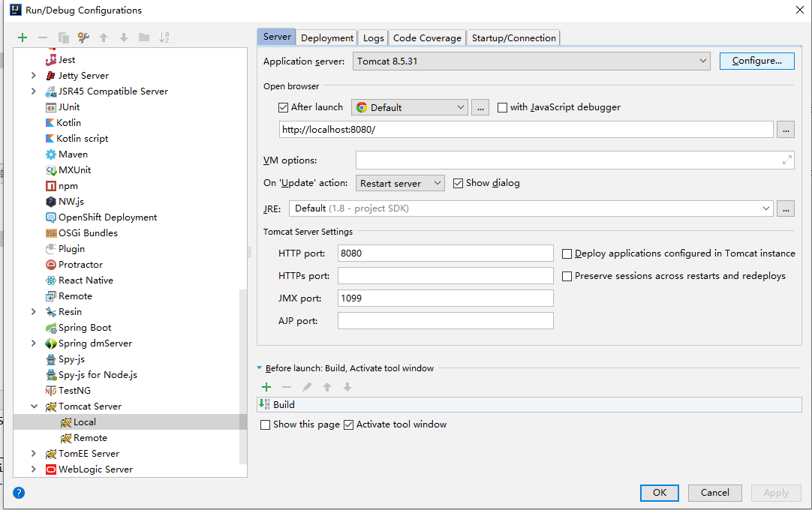Open Application server Tomcat 8.5.31 dropdown

[x=531, y=61]
